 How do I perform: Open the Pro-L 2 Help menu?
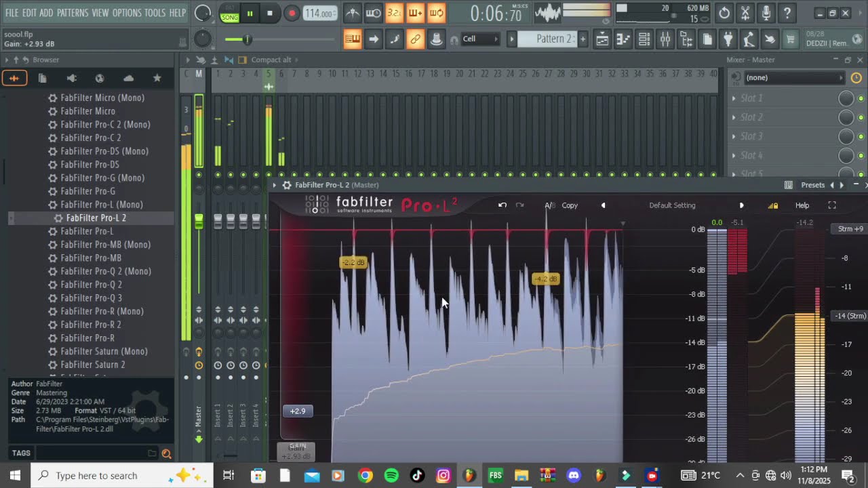pyautogui.click(x=802, y=205)
